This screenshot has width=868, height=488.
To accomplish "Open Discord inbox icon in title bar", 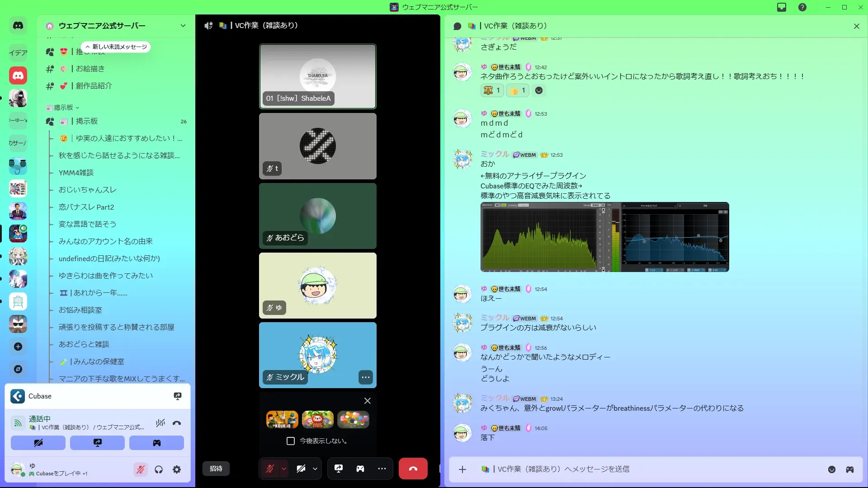I will pyautogui.click(x=782, y=7).
